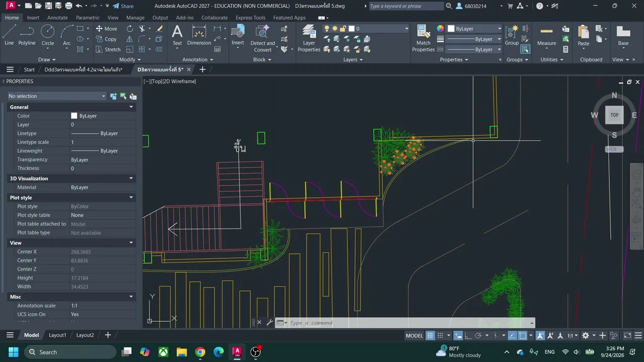Switch to the Annotate ribbon tab
644x362 pixels.
(x=57, y=18)
